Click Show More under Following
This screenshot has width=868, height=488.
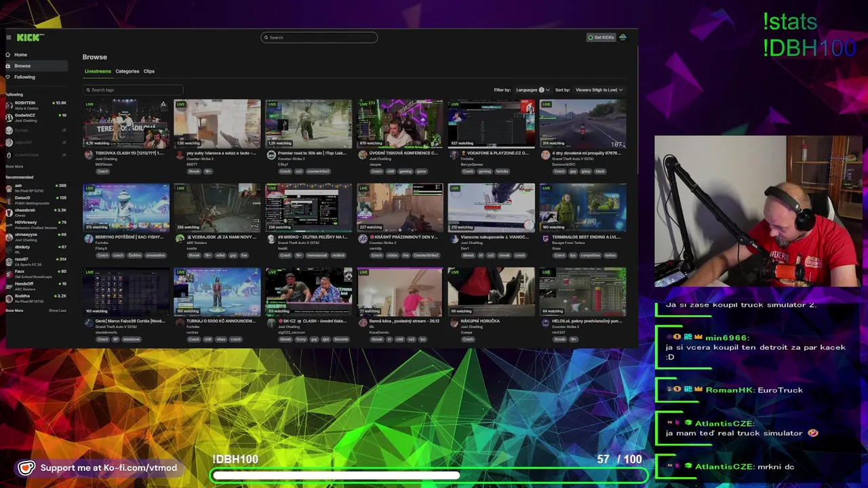click(14, 166)
